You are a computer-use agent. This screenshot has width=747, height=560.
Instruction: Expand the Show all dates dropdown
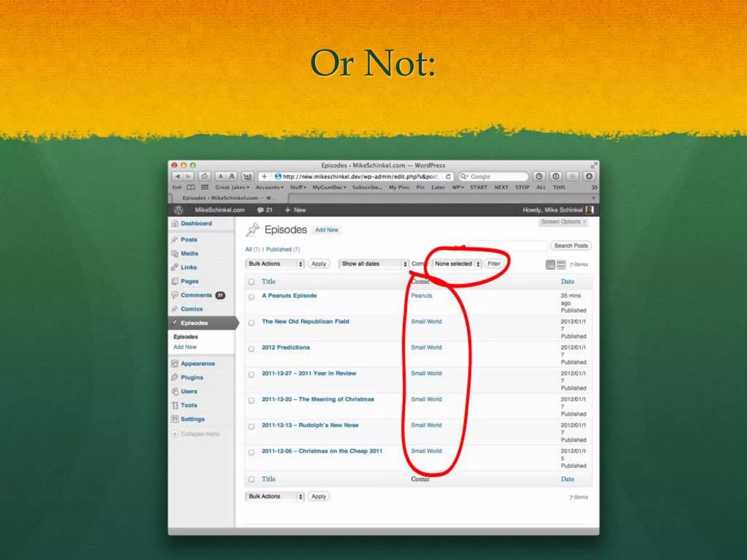(x=373, y=264)
